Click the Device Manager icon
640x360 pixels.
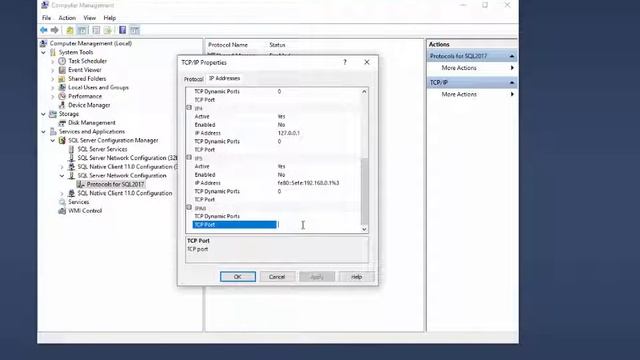[x=62, y=105]
